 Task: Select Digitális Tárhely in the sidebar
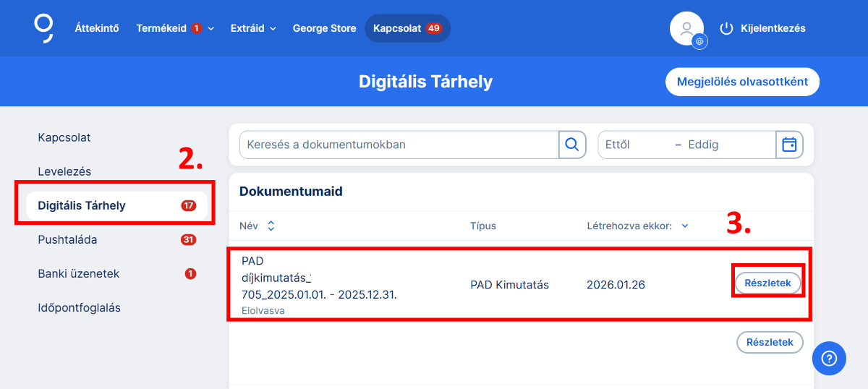[117, 205]
